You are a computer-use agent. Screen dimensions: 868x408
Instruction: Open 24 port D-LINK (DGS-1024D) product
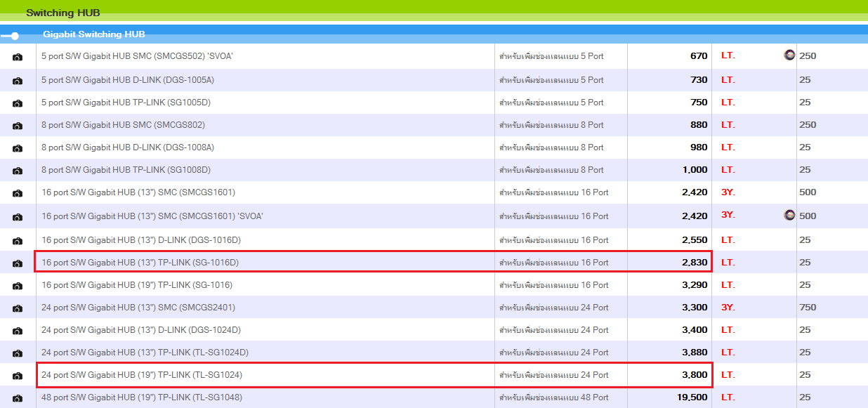click(141, 330)
